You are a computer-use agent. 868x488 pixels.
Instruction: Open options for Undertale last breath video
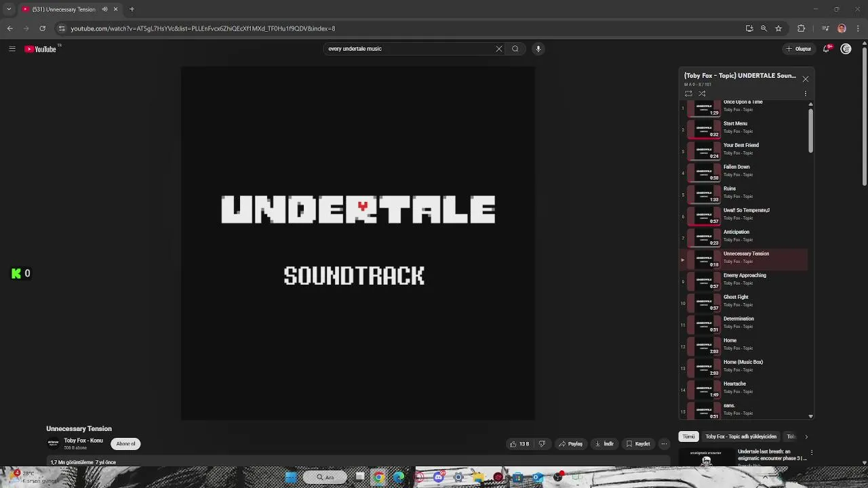[x=812, y=452]
